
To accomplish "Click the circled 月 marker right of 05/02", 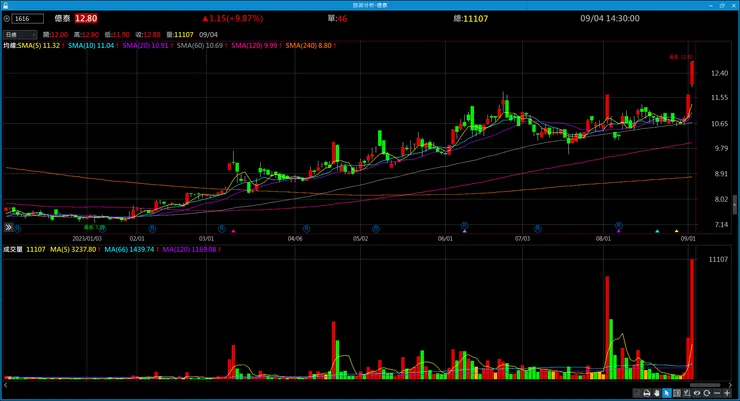I will click(376, 228).
